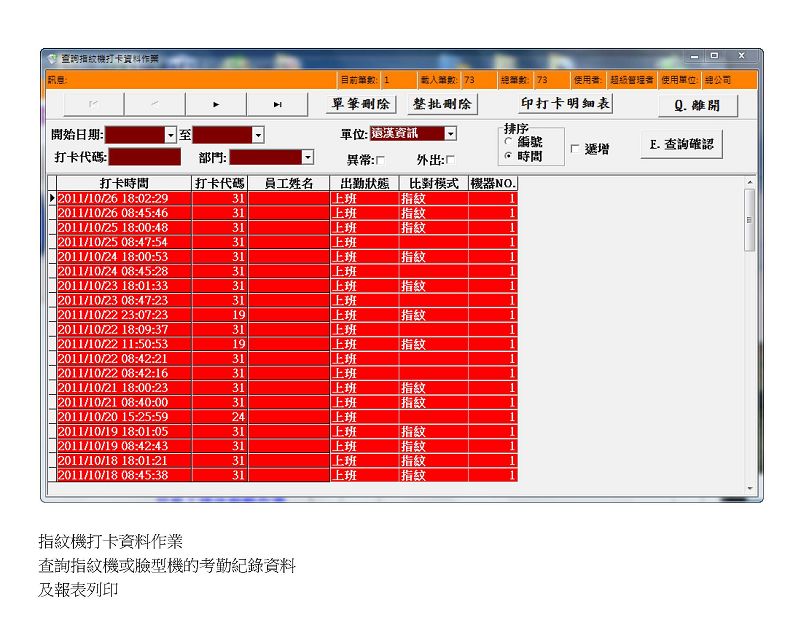Viewport: 800px width, 639px height.
Task: Jump to the last record button
Action: click(x=277, y=104)
